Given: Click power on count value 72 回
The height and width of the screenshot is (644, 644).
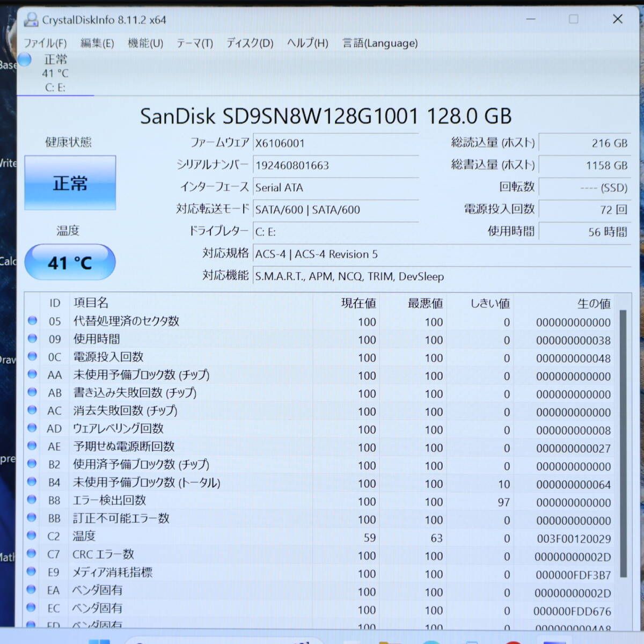Looking at the screenshot, I should (584, 209).
